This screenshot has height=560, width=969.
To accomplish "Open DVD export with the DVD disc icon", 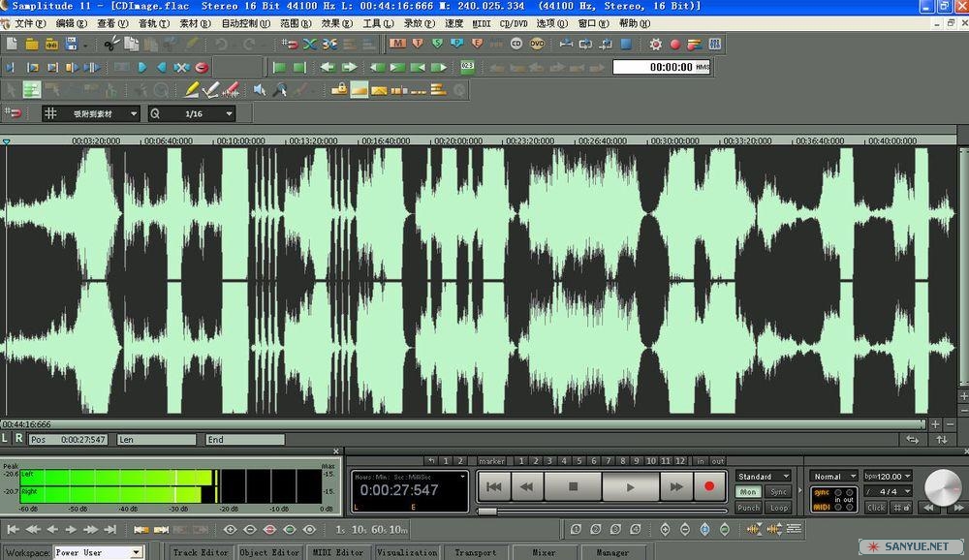I will 537,44.
